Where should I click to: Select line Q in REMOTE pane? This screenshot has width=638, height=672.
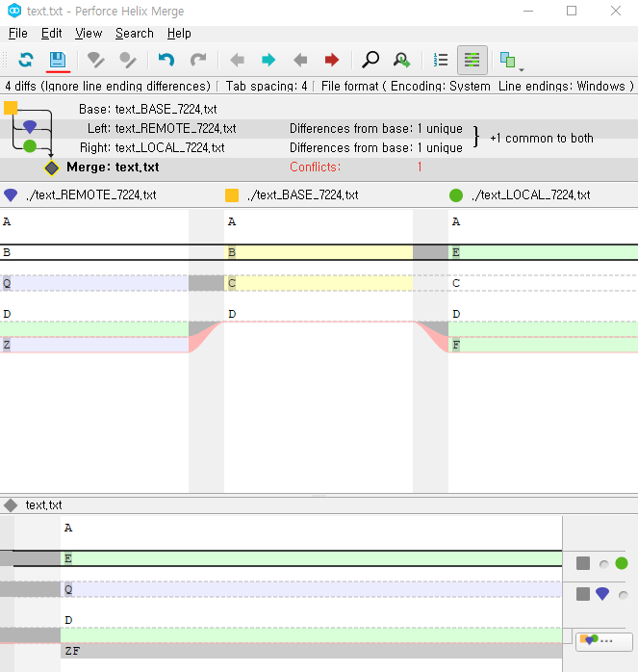pyautogui.click(x=94, y=283)
